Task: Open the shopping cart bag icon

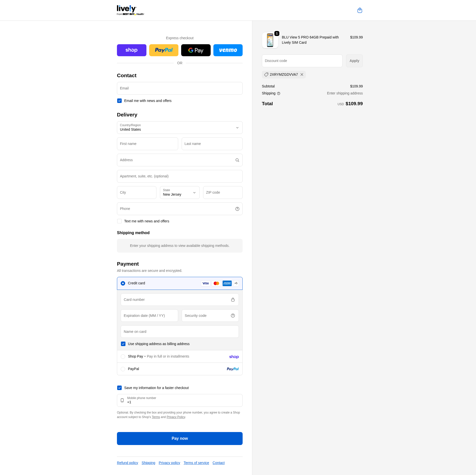Action: click(360, 10)
